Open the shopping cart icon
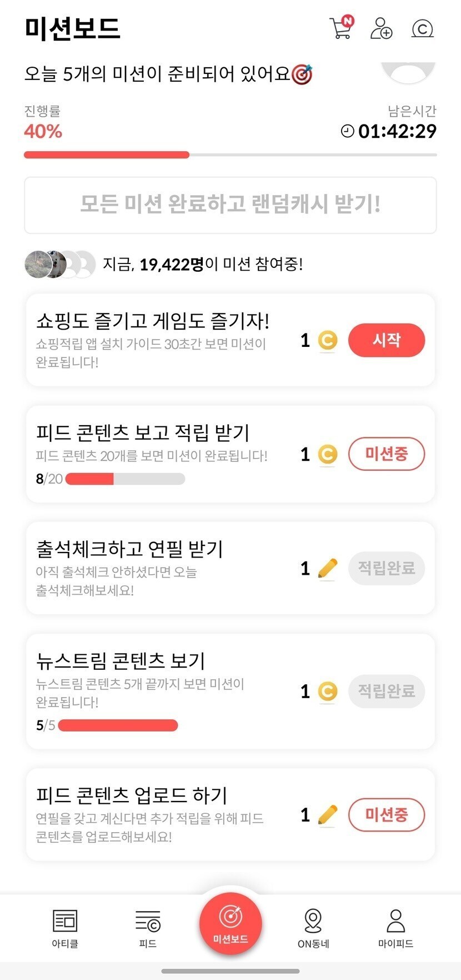Screen dimensions: 461x980 pos(341,28)
